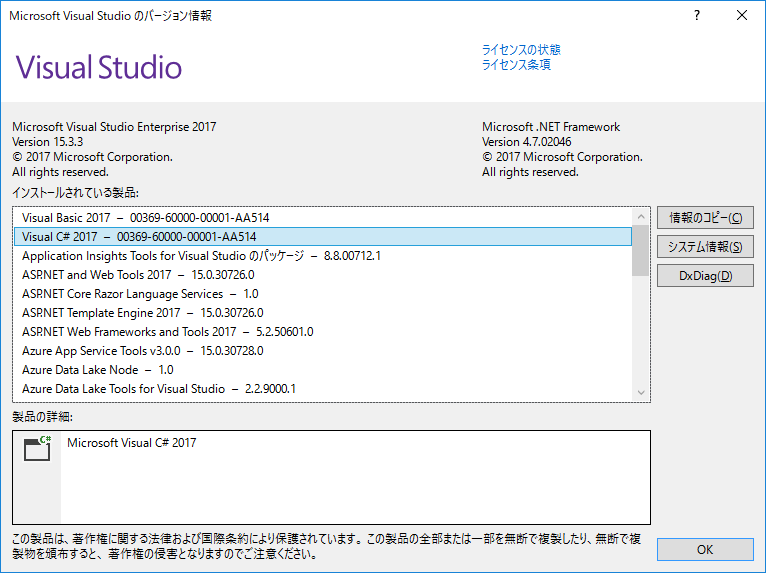Image resolution: width=766 pixels, height=573 pixels.
Task: Open the ライセンスの状態 link
Action: pyautogui.click(x=521, y=49)
